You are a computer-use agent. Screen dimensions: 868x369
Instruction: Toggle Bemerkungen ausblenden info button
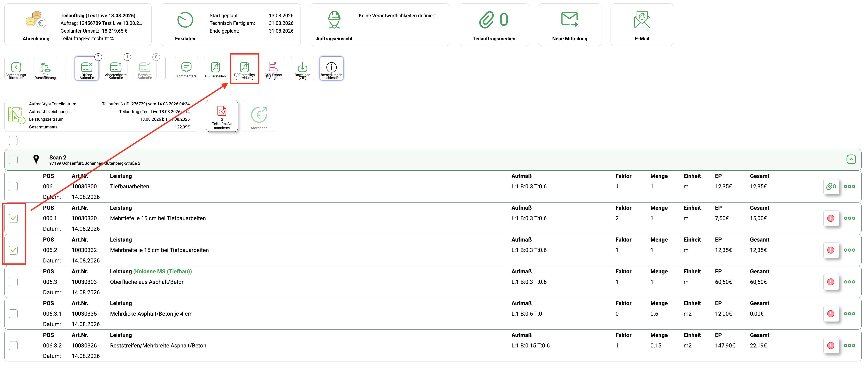332,69
